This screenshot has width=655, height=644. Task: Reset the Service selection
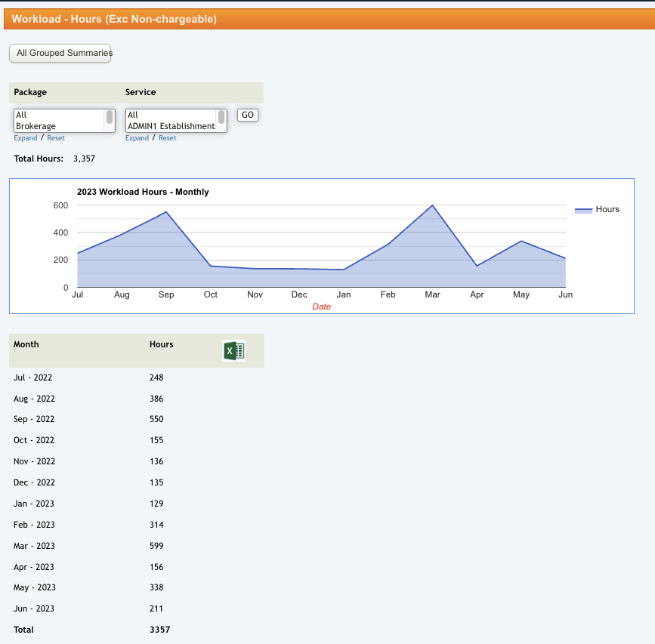[168, 138]
